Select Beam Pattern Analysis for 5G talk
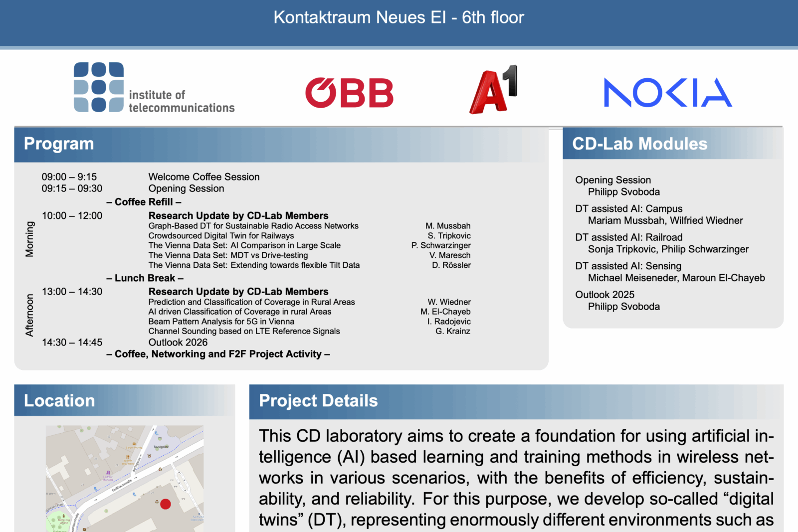 coord(221,322)
